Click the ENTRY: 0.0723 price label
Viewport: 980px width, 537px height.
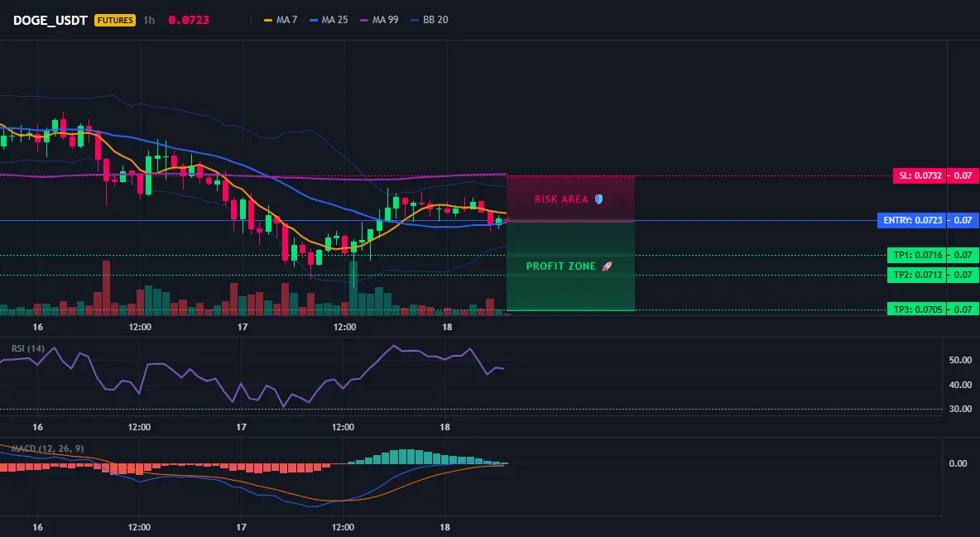(912, 221)
